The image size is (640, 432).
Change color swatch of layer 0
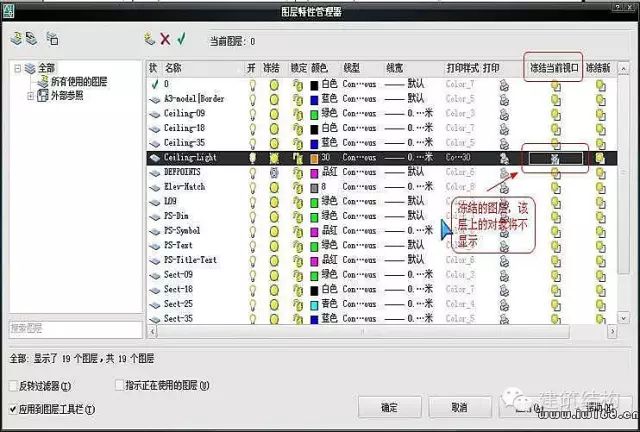tap(314, 85)
